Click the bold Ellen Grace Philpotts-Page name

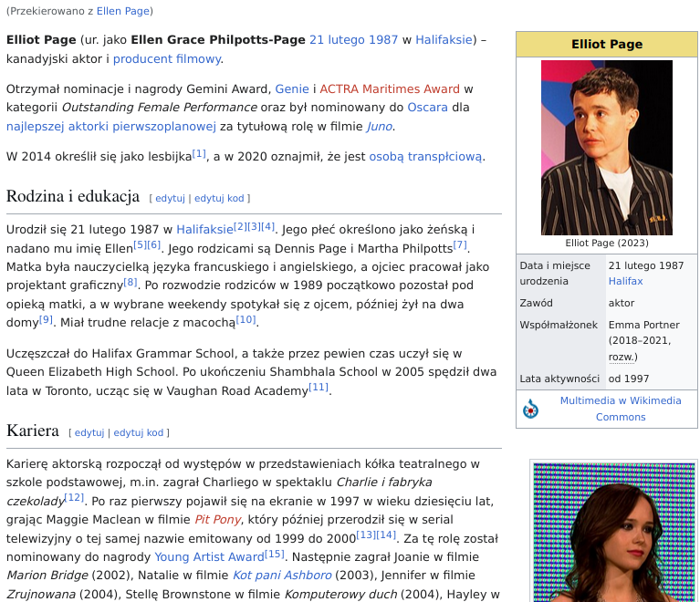218,40
